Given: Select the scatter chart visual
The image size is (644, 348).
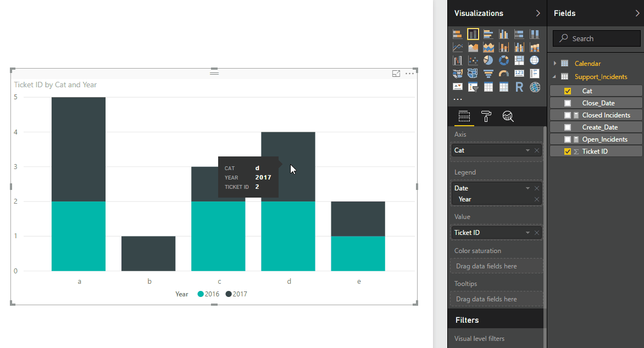Looking at the screenshot, I should coord(473,60).
